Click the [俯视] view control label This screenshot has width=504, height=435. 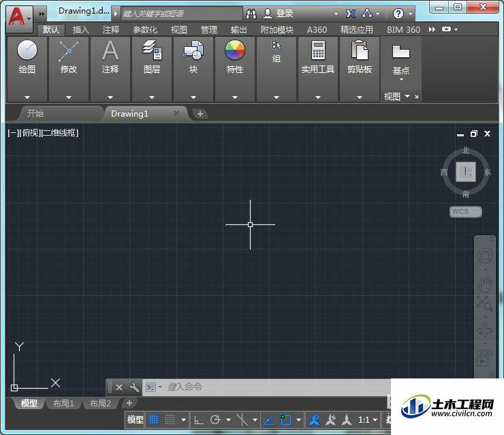[31, 133]
